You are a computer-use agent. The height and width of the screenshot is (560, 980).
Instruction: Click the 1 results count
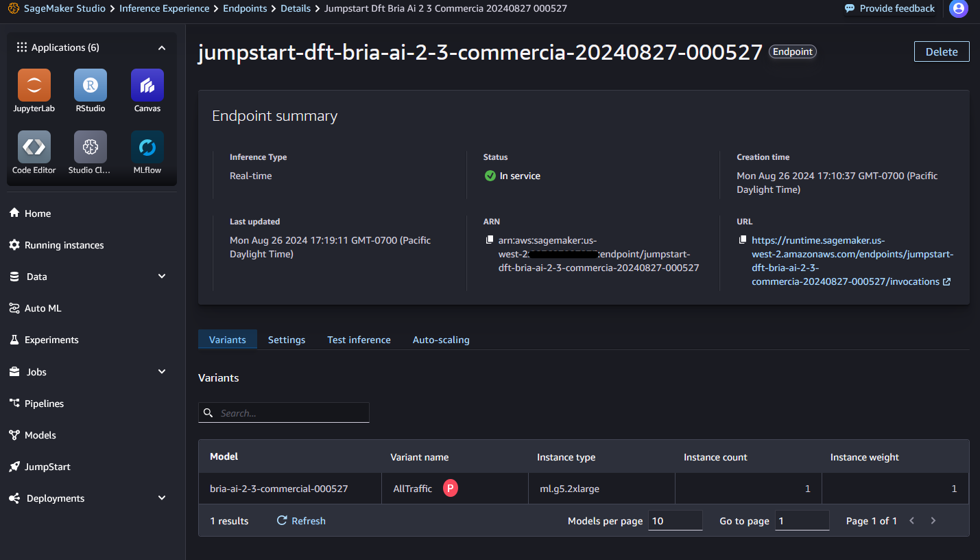(229, 521)
